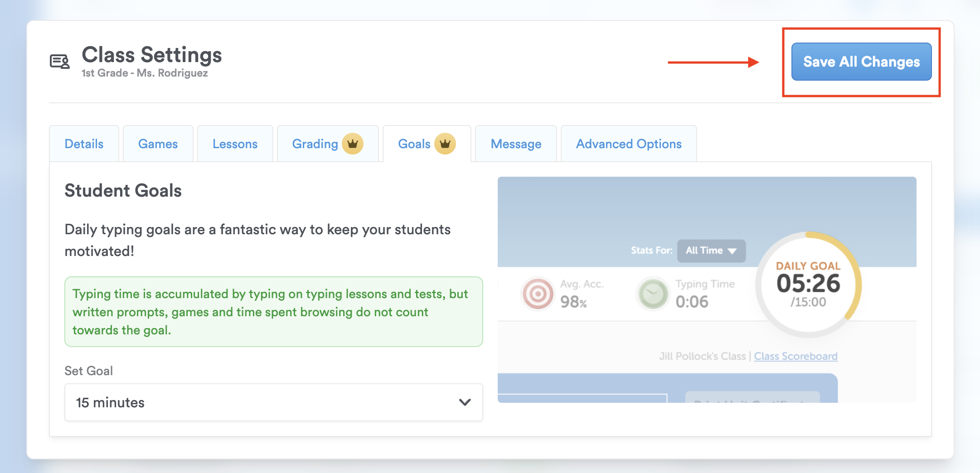The width and height of the screenshot is (980, 473).
Task: Go to the Message tab
Action: (516, 144)
